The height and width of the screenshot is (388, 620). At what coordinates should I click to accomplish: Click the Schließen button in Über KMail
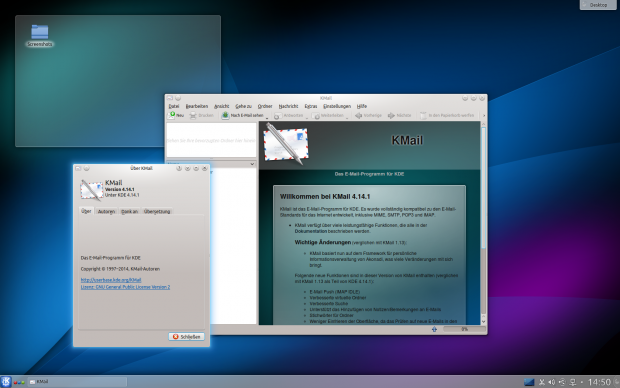(x=187, y=337)
